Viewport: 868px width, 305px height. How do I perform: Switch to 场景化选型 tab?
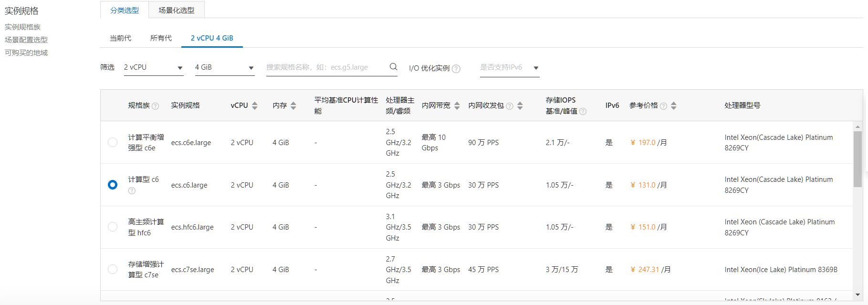pyautogui.click(x=177, y=10)
